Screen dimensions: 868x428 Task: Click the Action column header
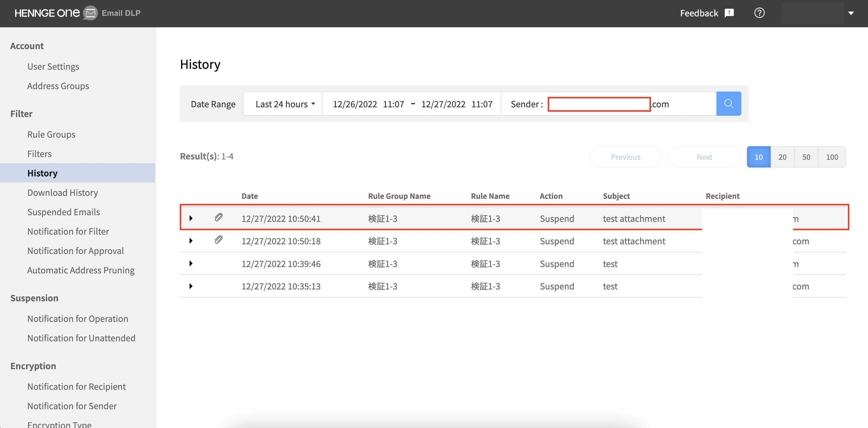point(551,196)
